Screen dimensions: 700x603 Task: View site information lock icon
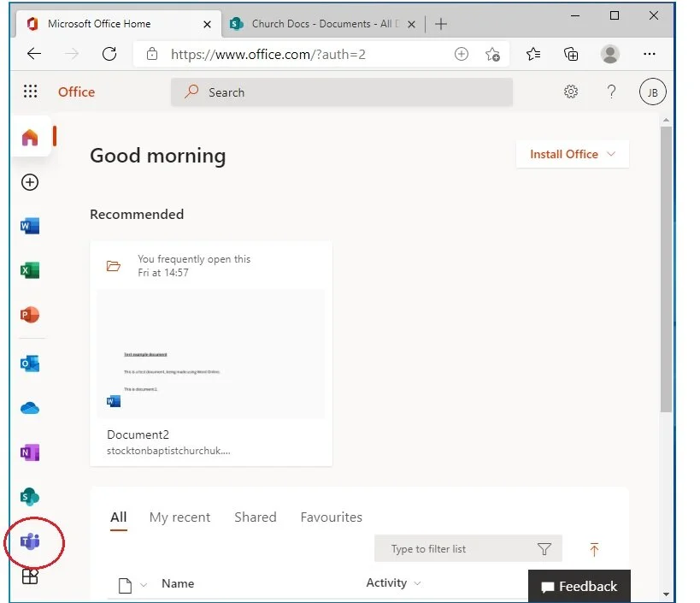152,54
